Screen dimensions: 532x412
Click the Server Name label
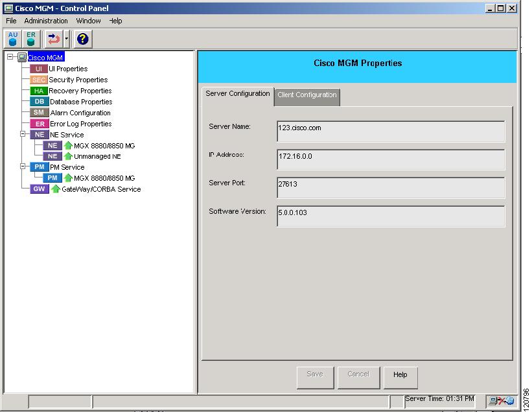click(x=229, y=126)
